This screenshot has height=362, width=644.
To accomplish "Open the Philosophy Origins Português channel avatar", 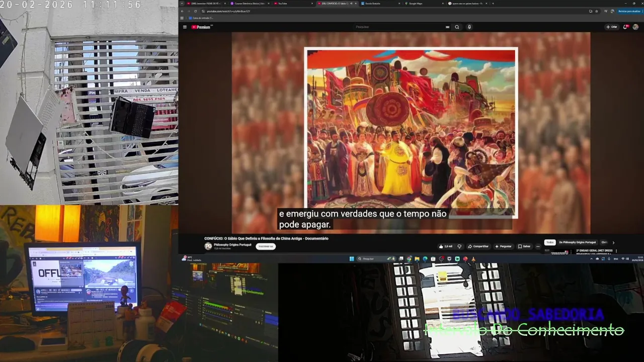I will [208, 246].
